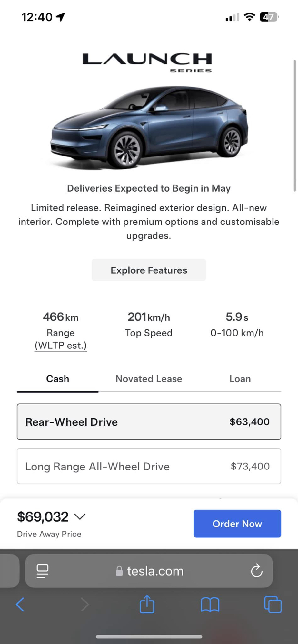Switch to the Novated Lease tab
Viewport: 298px width, 644px height.
click(149, 379)
